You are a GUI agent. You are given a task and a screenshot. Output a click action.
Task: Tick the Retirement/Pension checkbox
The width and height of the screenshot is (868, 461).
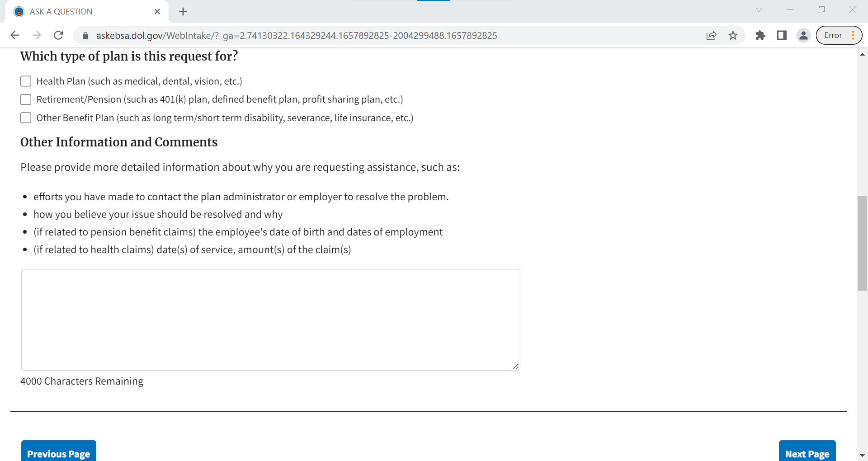[26, 99]
